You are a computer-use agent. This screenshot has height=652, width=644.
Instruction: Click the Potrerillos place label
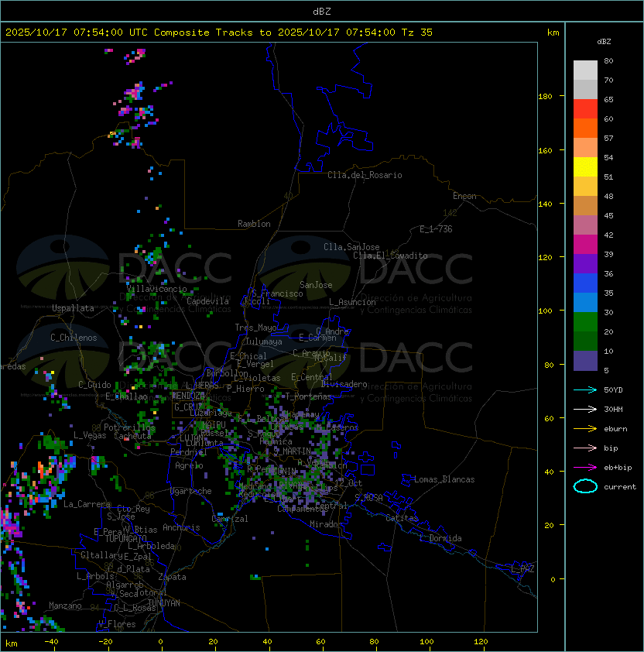point(129,427)
